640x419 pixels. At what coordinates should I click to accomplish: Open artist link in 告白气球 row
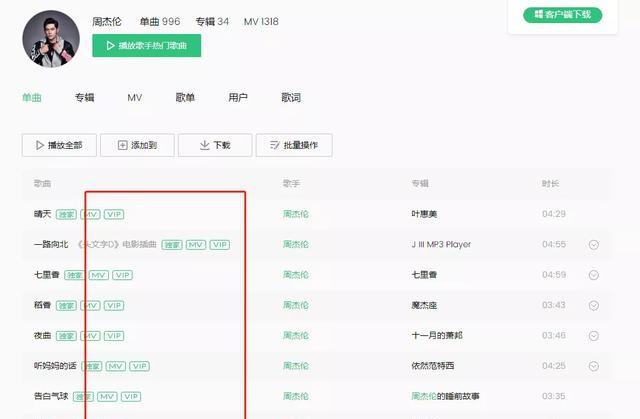coord(296,396)
